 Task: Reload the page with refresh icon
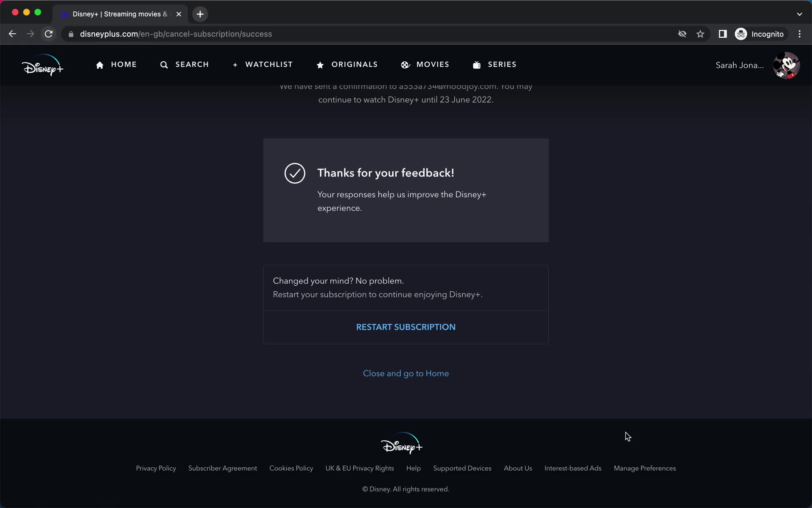point(49,34)
